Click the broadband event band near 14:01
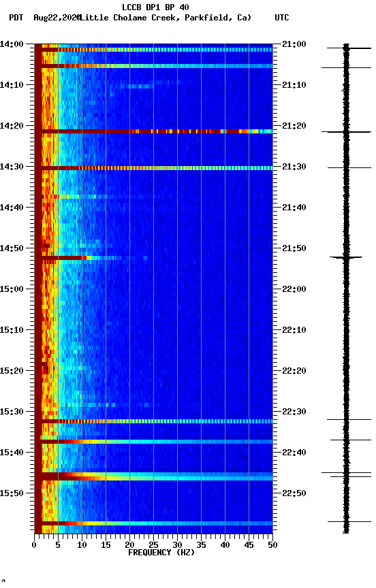Image resolution: width=376 pixels, height=588 pixels. pos(153,50)
